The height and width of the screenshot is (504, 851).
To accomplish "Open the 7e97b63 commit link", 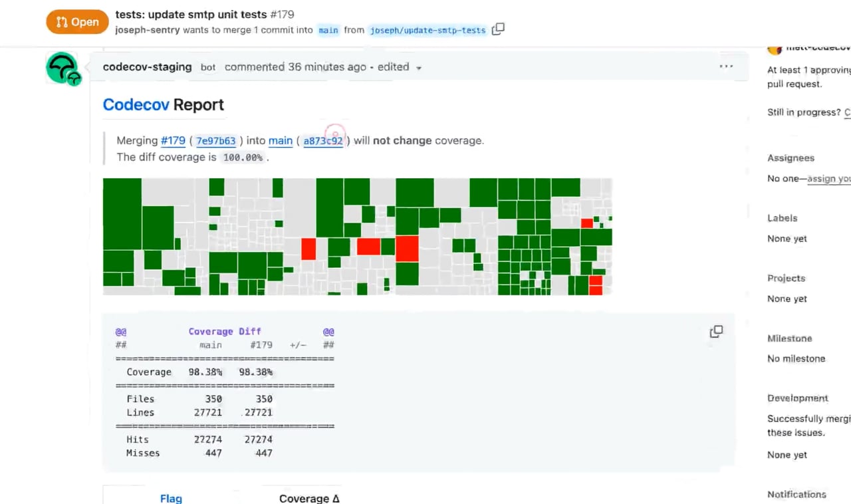I will pos(216,141).
